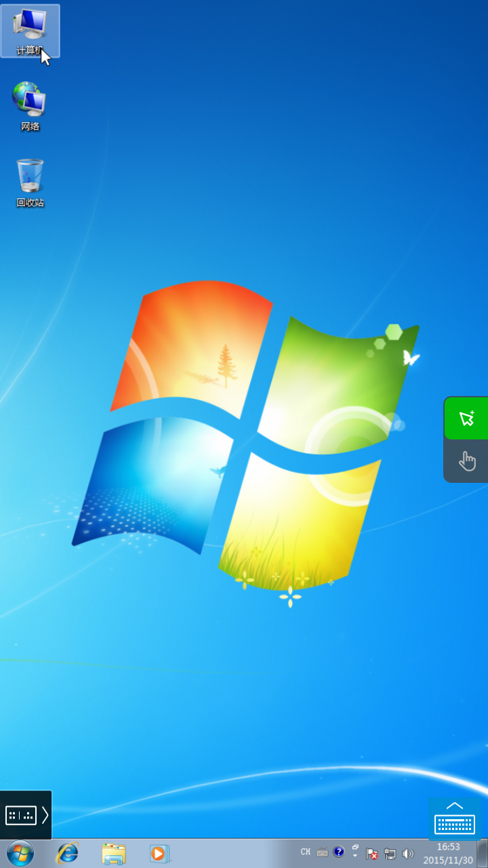This screenshot has height=868, width=488.
Task: Expand the on-screen keyboard panel
Action: pyautogui.click(x=455, y=819)
